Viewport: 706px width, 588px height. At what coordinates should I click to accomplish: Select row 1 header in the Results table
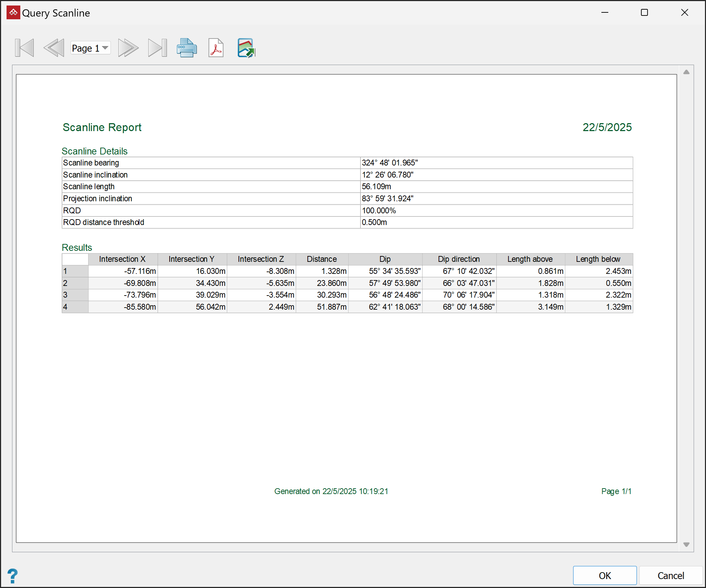(x=75, y=271)
